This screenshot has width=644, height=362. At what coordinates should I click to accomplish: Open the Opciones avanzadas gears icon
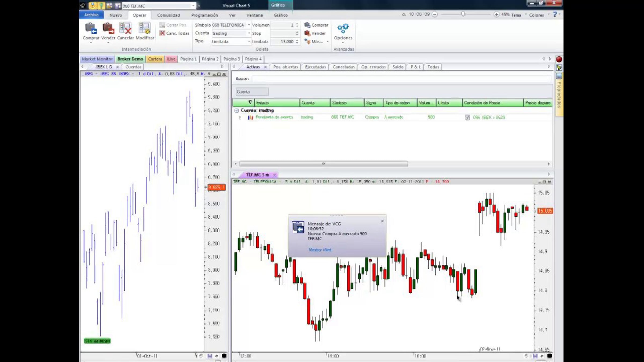(343, 28)
